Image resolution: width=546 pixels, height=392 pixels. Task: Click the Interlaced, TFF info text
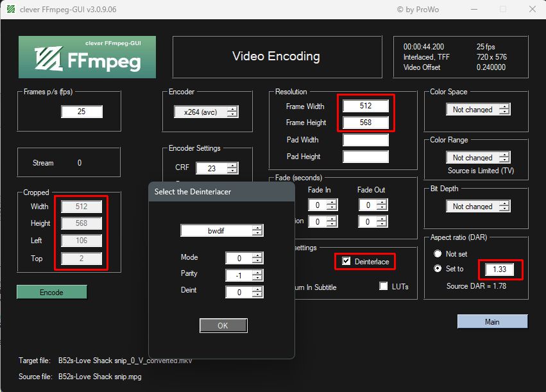point(427,57)
